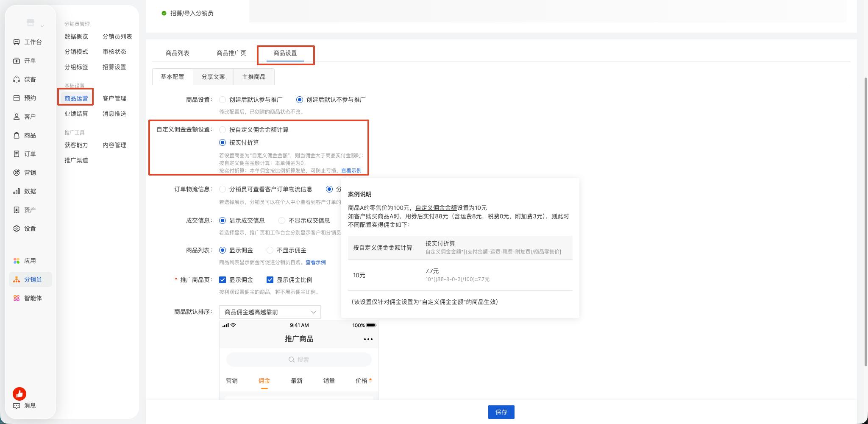Open the 主推商品 sub-tab
Viewport: 868px width, 424px height.
click(254, 77)
